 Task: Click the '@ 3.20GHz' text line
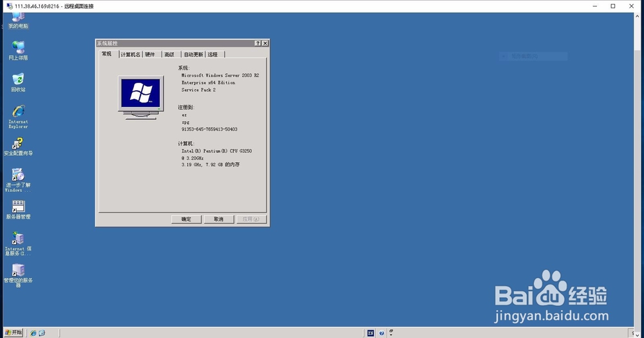point(192,158)
